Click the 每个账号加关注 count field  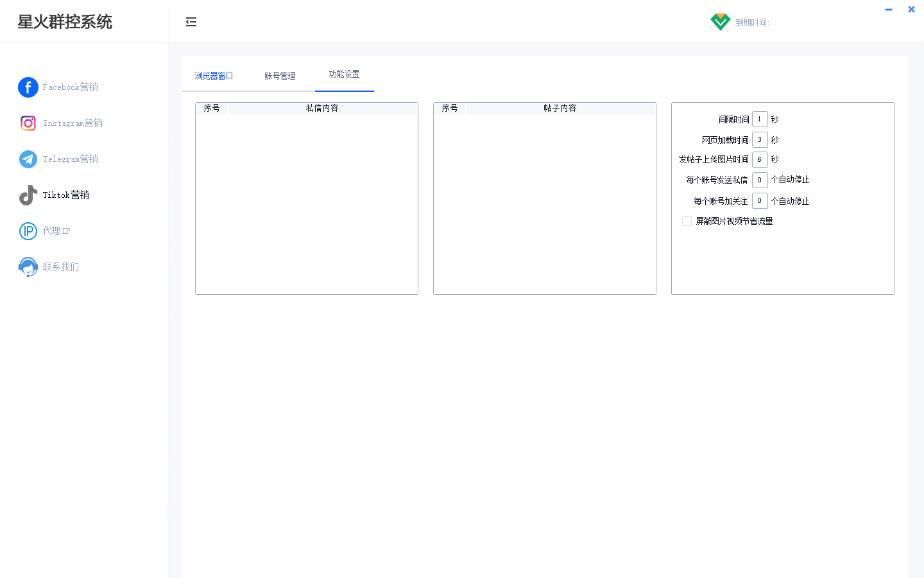pyautogui.click(x=760, y=201)
